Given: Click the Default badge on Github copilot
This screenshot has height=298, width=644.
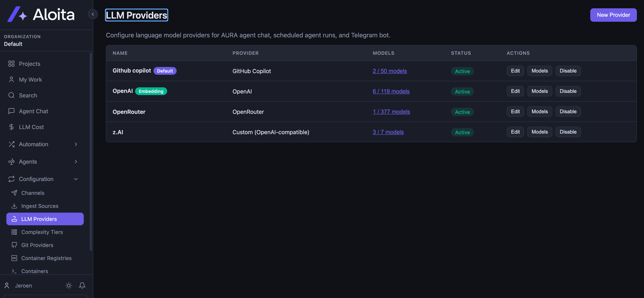Looking at the screenshot, I should pyautogui.click(x=165, y=71).
